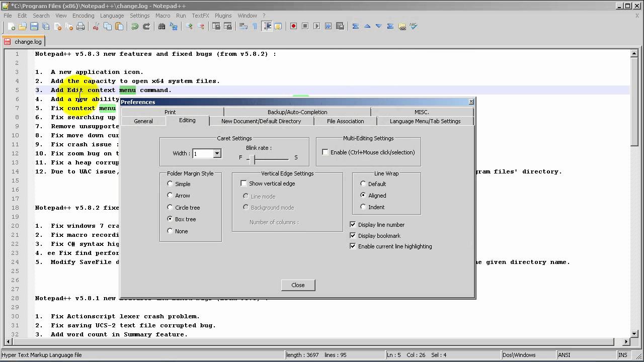Open the Macro menu
Viewport: 644px width, 362px height.
click(x=163, y=16)
